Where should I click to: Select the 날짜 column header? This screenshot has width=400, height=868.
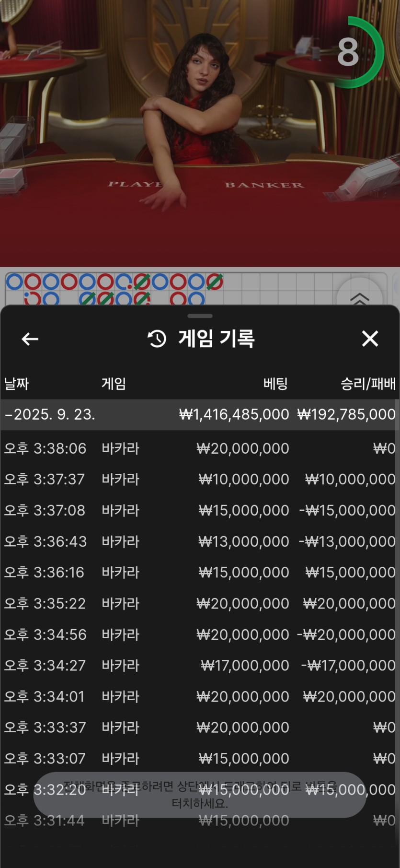coord(17,384)
